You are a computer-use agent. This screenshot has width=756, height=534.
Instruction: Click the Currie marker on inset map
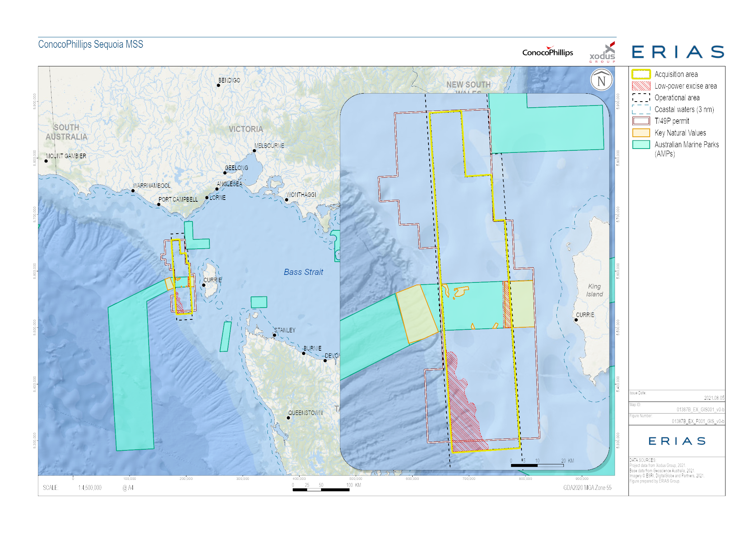576,320
